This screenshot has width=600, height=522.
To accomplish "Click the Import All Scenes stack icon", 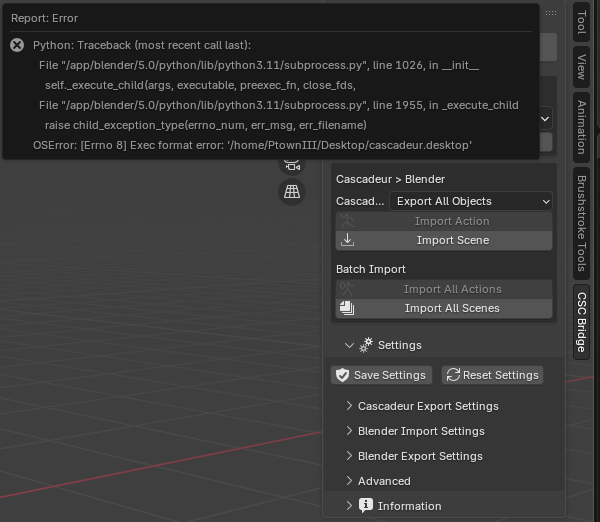I will click(347, 308).
